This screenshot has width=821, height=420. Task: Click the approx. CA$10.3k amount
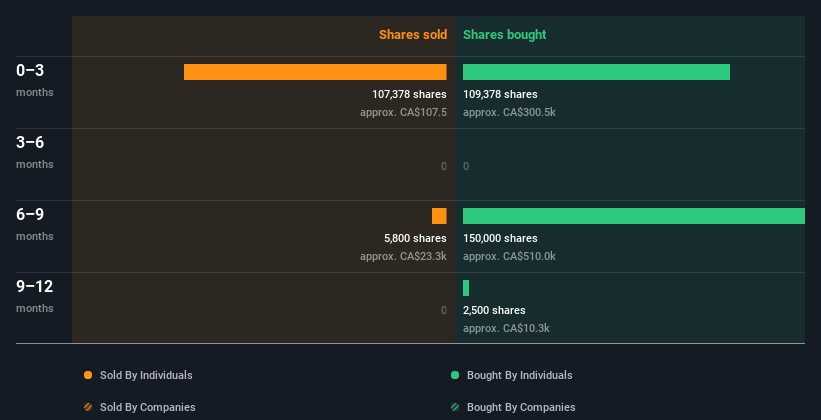click(x=506, y=328)
